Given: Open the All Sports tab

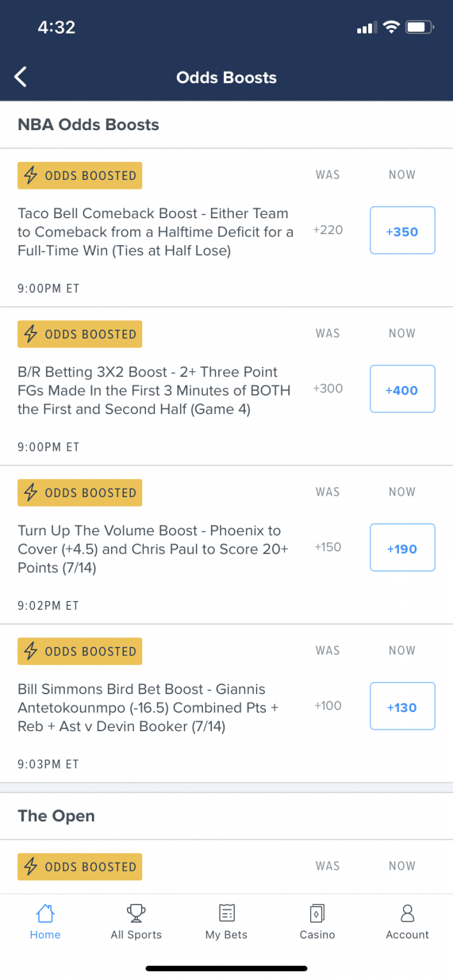Looking at the screenshot, I should coord(136,922).
